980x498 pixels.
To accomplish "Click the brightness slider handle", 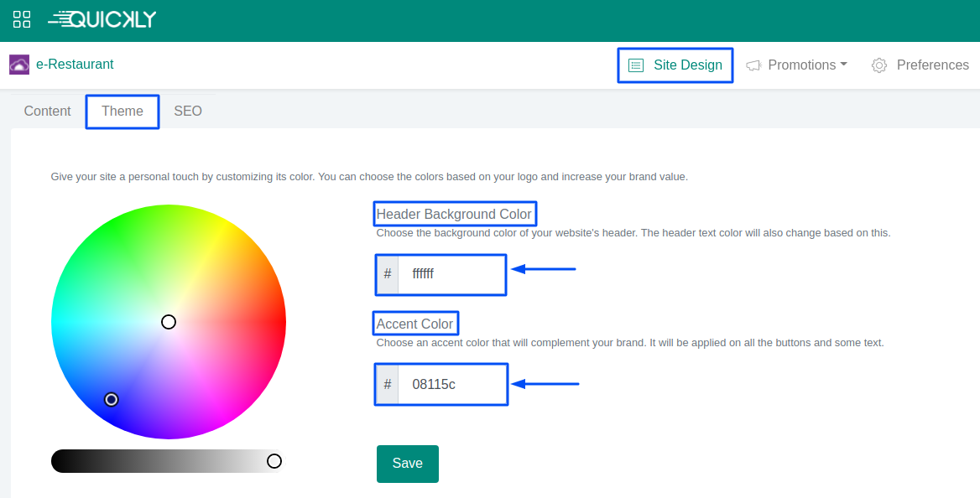I will coord(274,461).
